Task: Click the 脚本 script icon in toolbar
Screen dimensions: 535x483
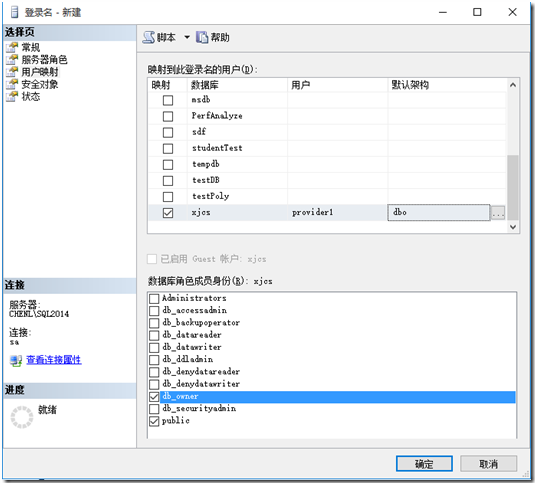Action: click(x=149, y=37)
